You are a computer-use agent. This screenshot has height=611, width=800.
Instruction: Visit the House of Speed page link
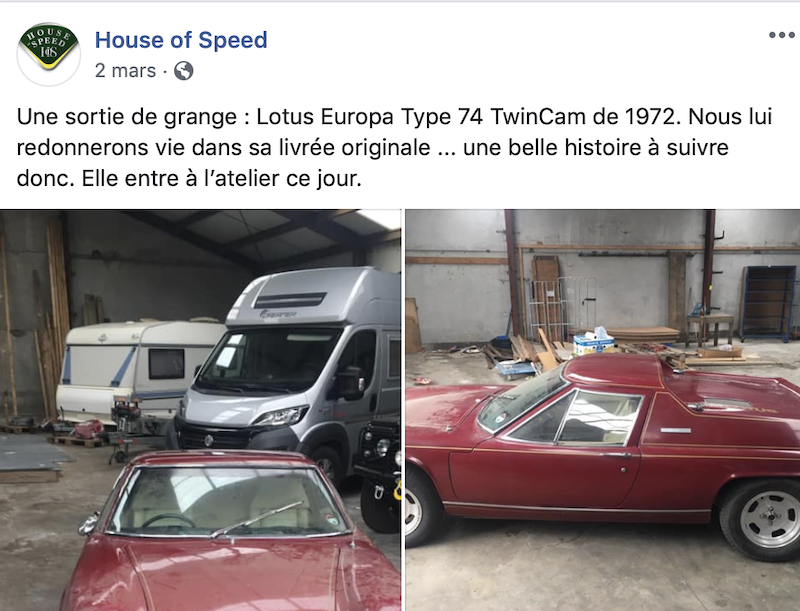coord(181,40)
